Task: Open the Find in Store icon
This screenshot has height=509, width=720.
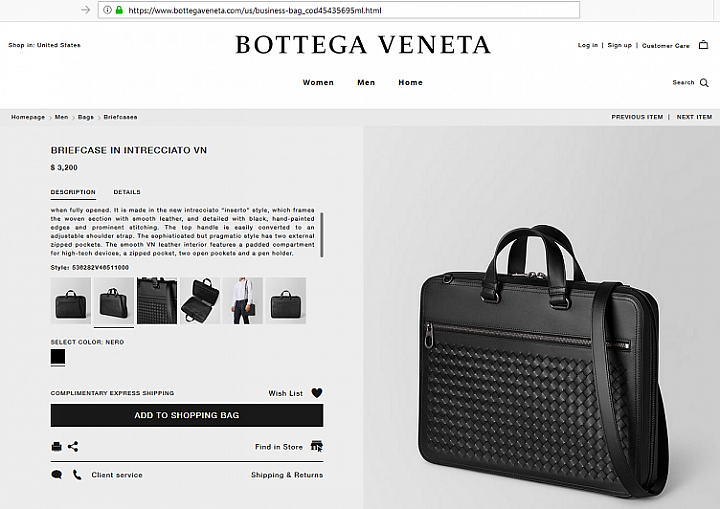Action: (x=316, y=446)
